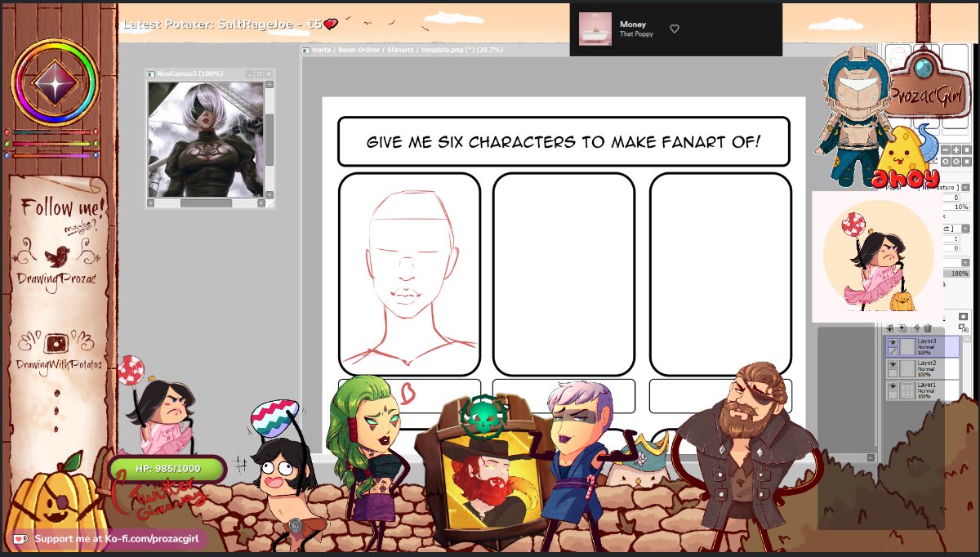Click the Instagram camera icon on the scroll
980x557 pixels.
coord(55,342)
